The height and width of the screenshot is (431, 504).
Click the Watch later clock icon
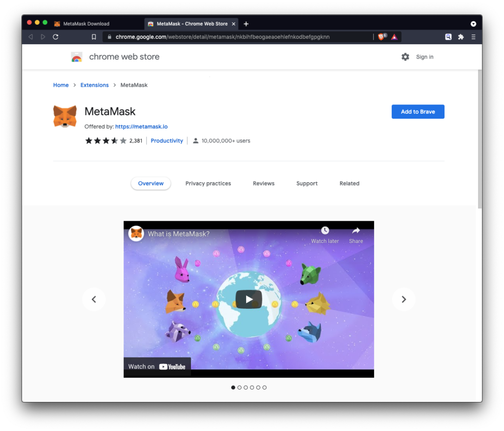tap(325, 231)
